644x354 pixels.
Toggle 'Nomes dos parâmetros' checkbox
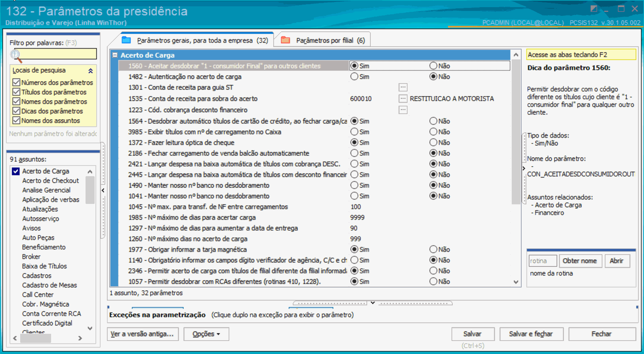pos(16,101)
